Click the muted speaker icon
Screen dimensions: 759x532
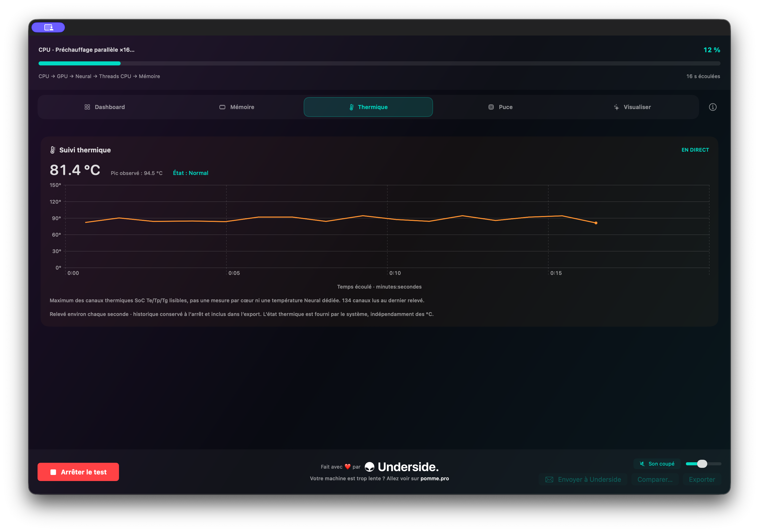coord(642,464)
